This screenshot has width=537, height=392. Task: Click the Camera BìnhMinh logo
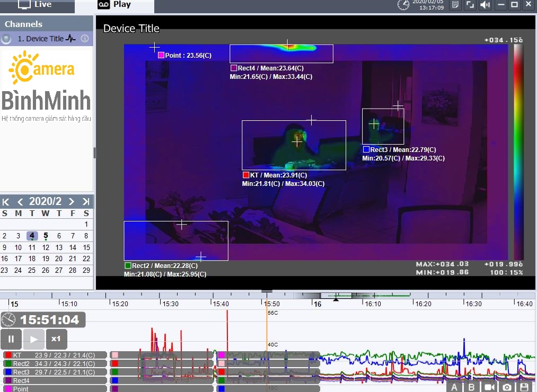[46, 86]
